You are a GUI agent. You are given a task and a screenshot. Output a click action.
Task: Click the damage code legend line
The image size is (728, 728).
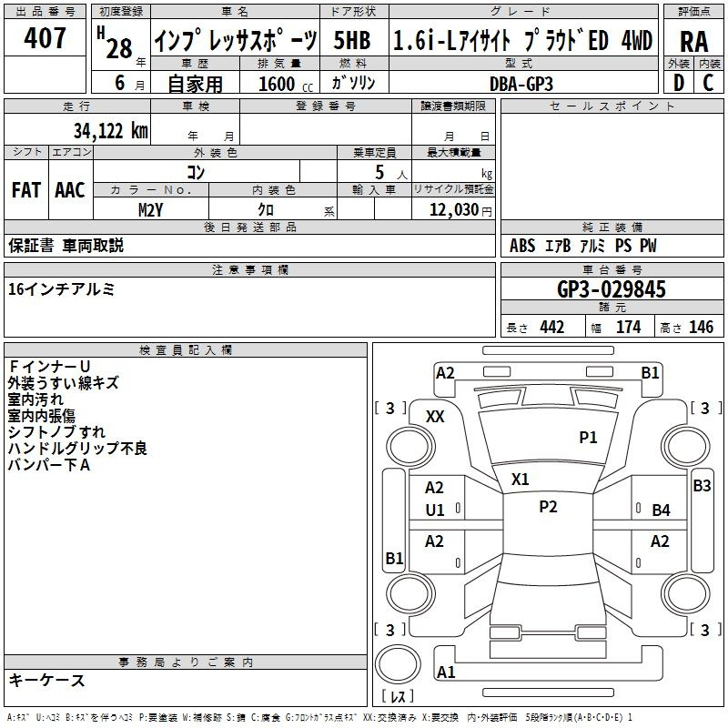point(319,717)
